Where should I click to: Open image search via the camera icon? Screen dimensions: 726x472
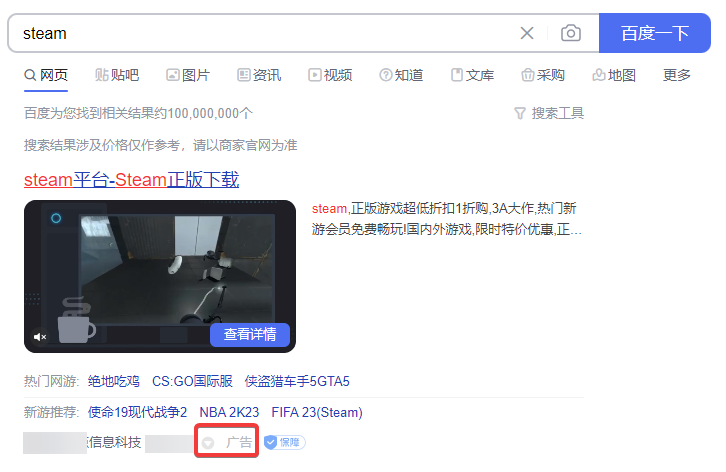pyautogui.click(x=570, y=33)
